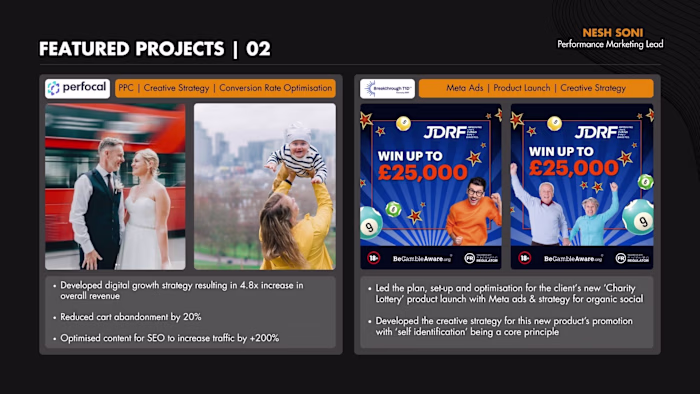The image size is (700, 394).
Task: Click BeGambleAware.org text in right ad
Action: 573,259
